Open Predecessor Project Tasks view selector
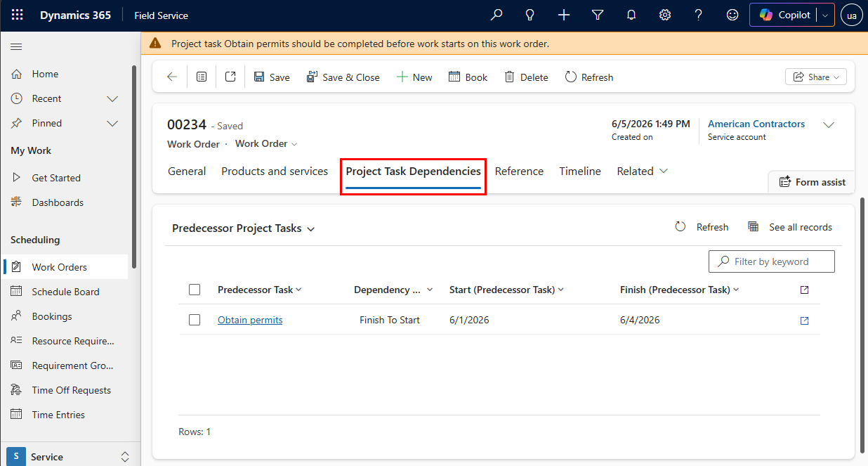868x466 pixels. point(244,228)
